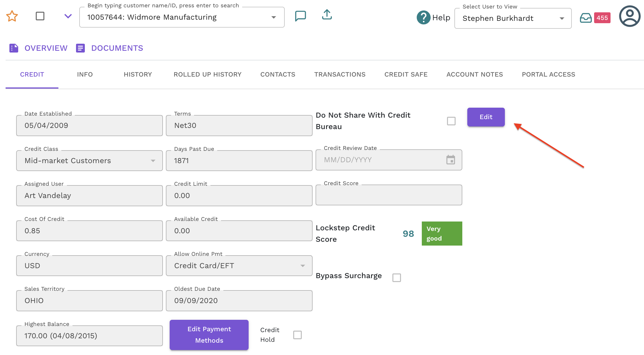The width and height of the screenshot is (644, 355).
Task: Check the Bypass Surcharge box
Action: (397, 278)
